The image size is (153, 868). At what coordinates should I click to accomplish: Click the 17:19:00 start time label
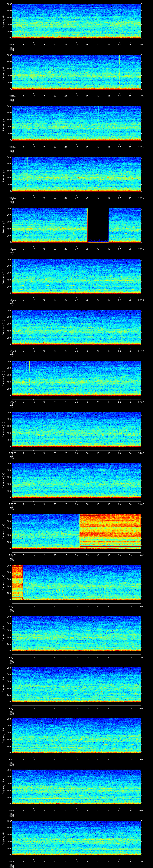tap(12, 300)
